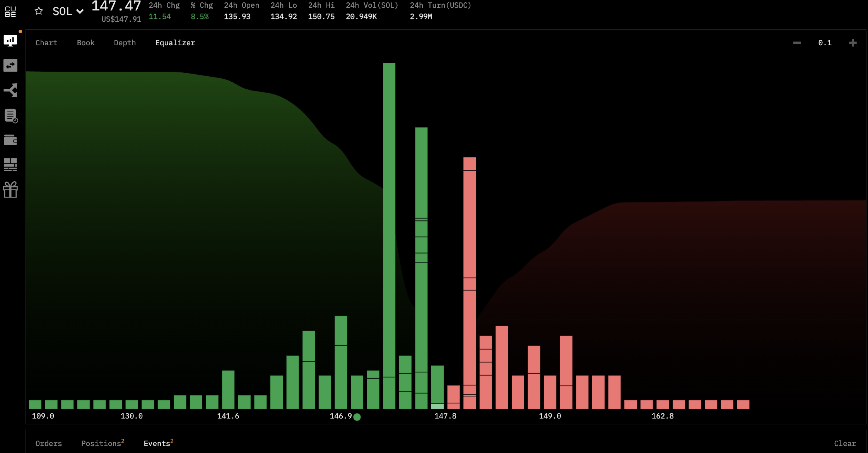Favorite SOL with the star icon
This screenshot has height=453, width=868.
[39, 11]
